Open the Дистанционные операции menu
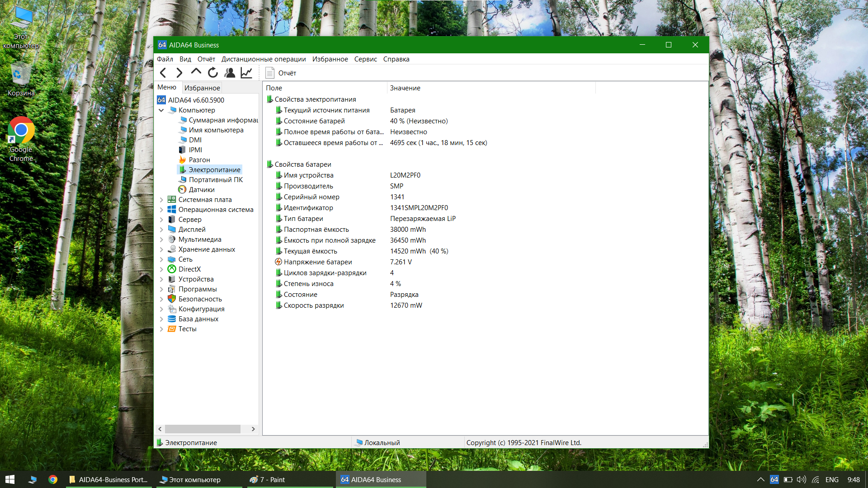 [x=263, y=59]
